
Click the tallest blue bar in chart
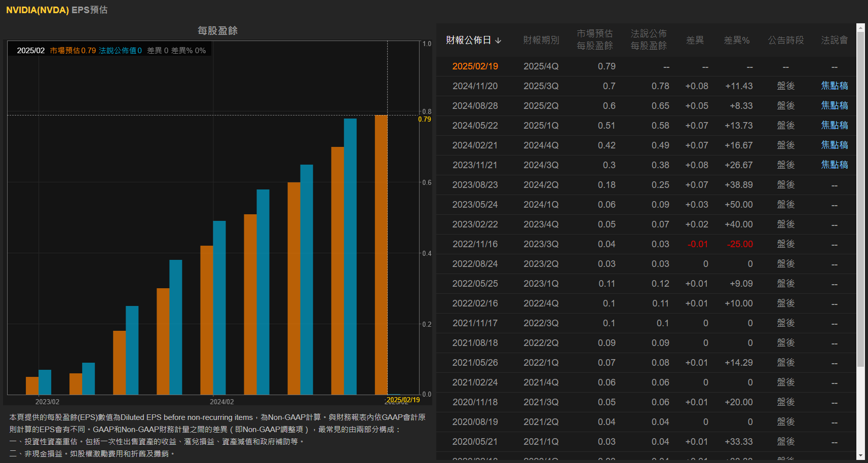click(x=350, y=256)
